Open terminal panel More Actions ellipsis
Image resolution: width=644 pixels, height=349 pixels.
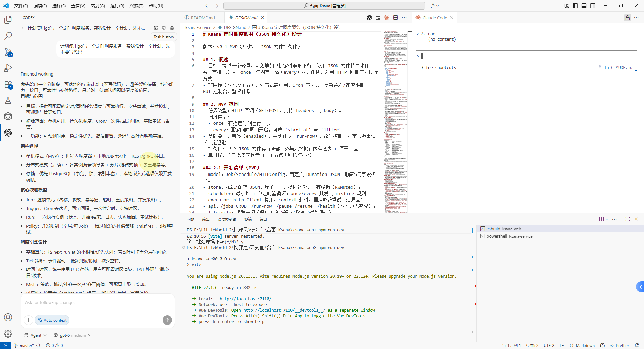tap(614, 219)
